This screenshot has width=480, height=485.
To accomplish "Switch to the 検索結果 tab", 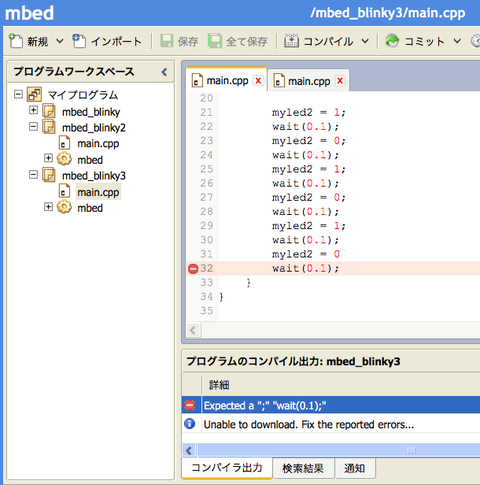I will point(303,468).
